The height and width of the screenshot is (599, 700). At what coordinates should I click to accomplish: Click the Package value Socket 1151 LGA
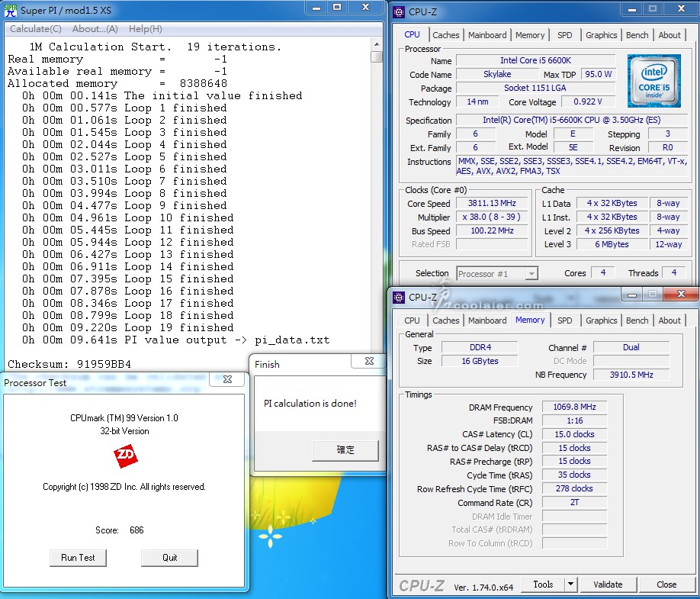pos(535,88)
